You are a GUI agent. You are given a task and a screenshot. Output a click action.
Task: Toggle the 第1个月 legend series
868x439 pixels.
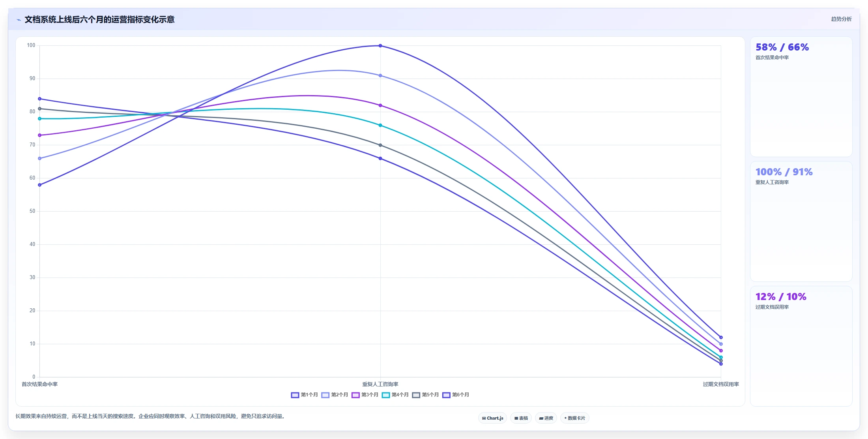point(304,395)
